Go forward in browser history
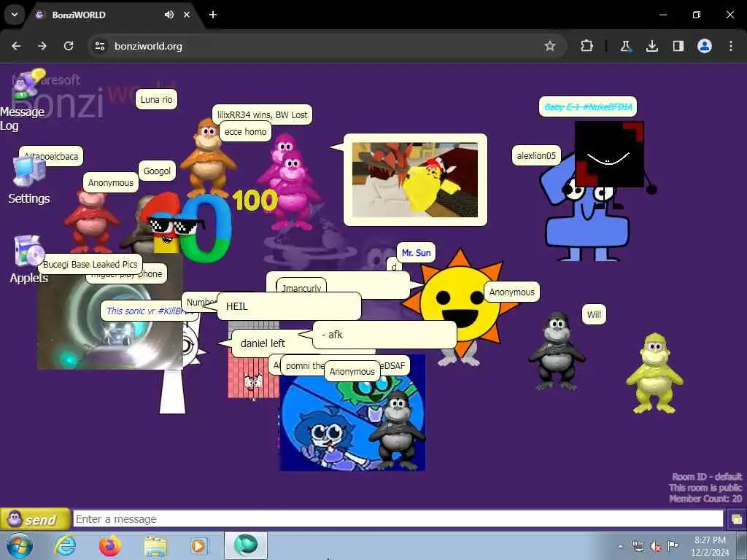The height and width of the screenshot is (560, 747). pyautogui.click(x=42, y=46)
